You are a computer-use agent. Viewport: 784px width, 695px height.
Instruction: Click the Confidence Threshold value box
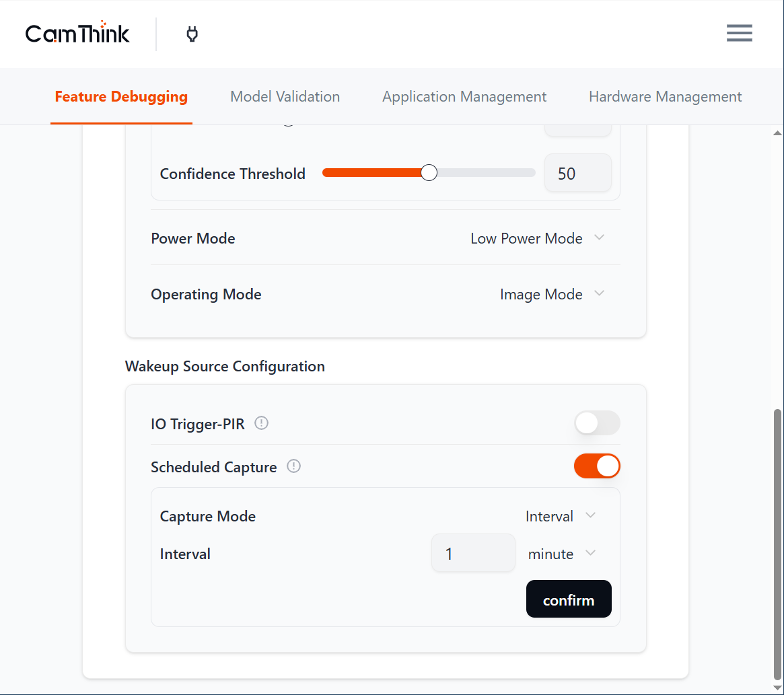click(x=577, y=174)
